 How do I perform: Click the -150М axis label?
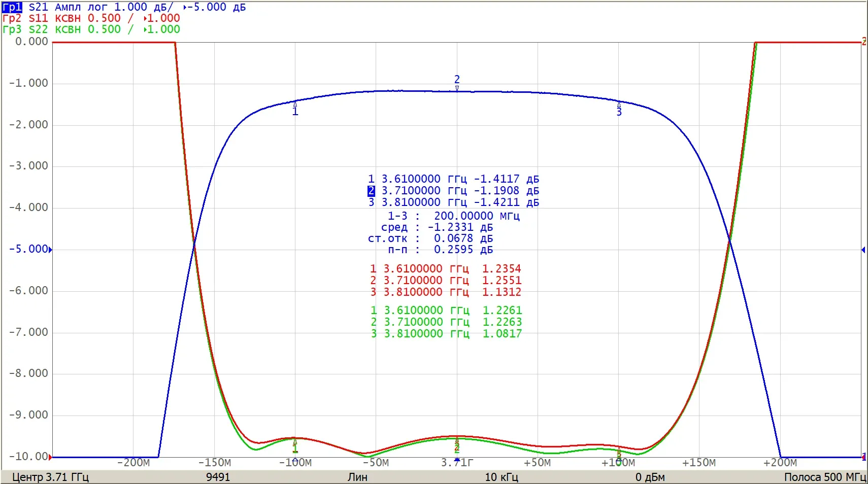[214, 463]
